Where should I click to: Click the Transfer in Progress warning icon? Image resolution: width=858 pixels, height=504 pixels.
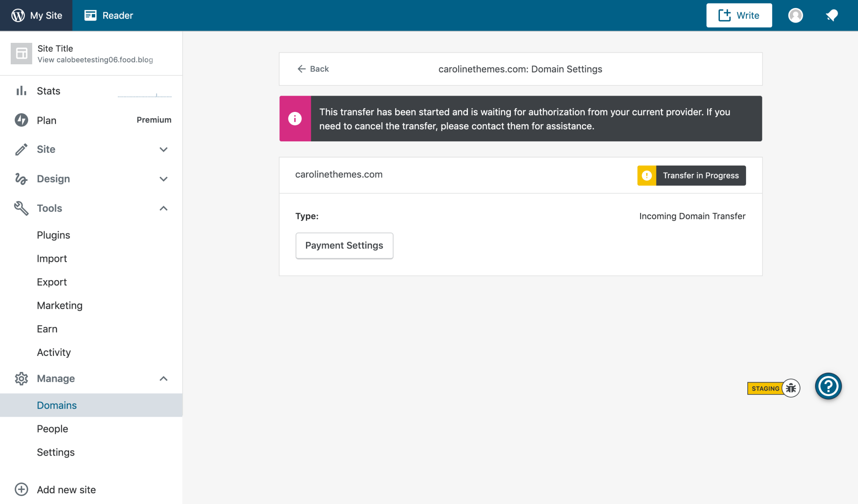646,175
